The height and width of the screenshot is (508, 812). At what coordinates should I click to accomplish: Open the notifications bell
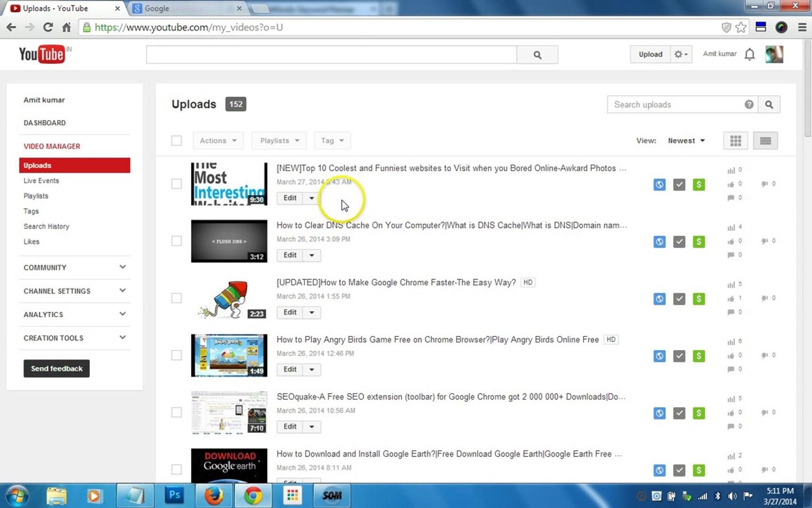[x=750, y=55]
